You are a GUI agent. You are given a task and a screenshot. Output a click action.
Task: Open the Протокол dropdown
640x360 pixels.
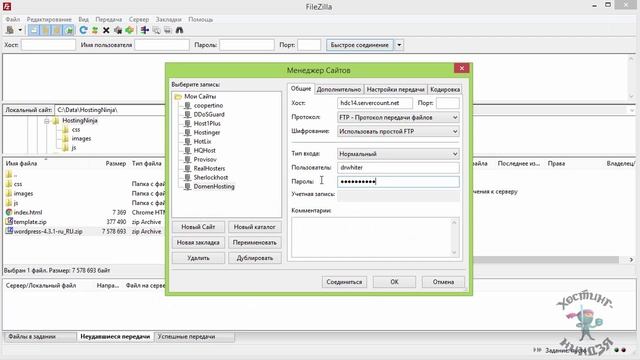(x=398, y=118)
